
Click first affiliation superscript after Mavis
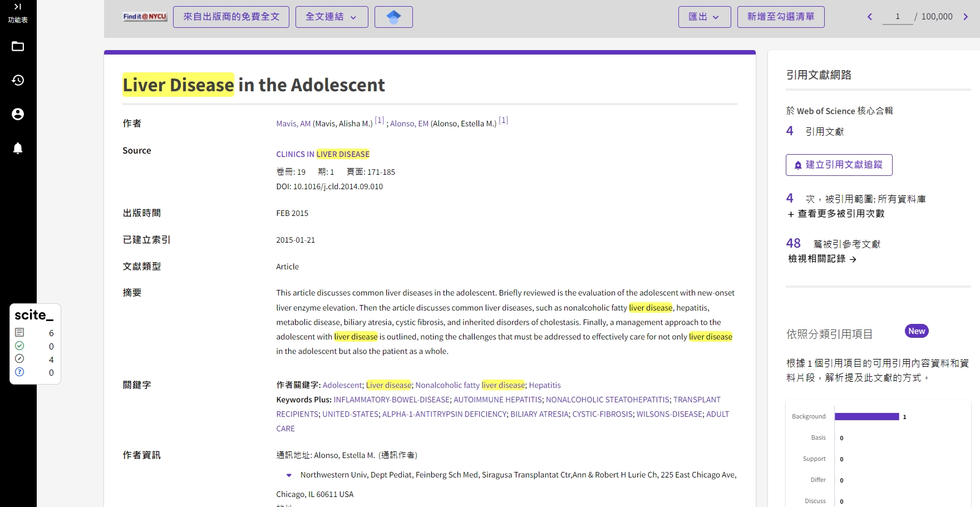(x=380, y=120)
